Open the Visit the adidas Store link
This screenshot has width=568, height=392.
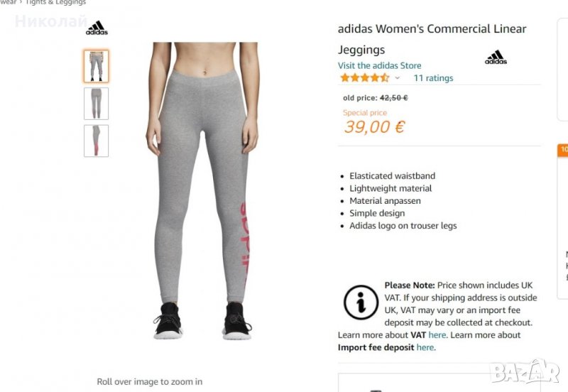[x=379, y=65]
